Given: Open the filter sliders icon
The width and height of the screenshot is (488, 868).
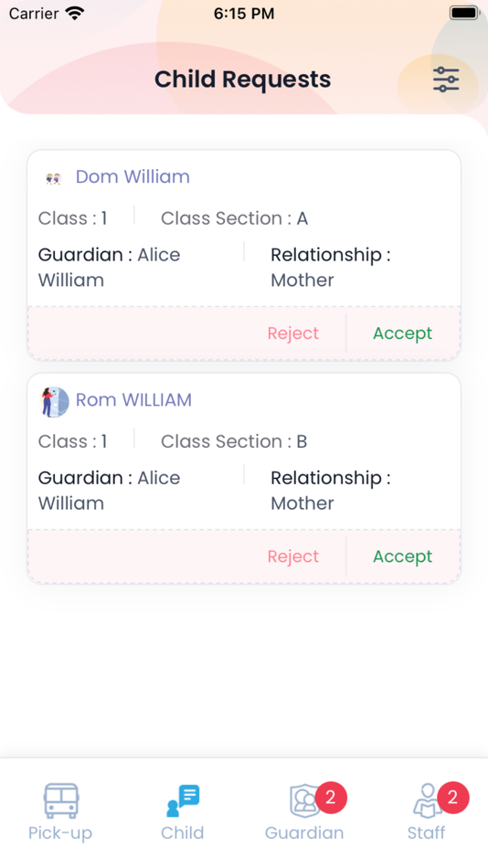Looking at the screenshot, I should 446,79.
